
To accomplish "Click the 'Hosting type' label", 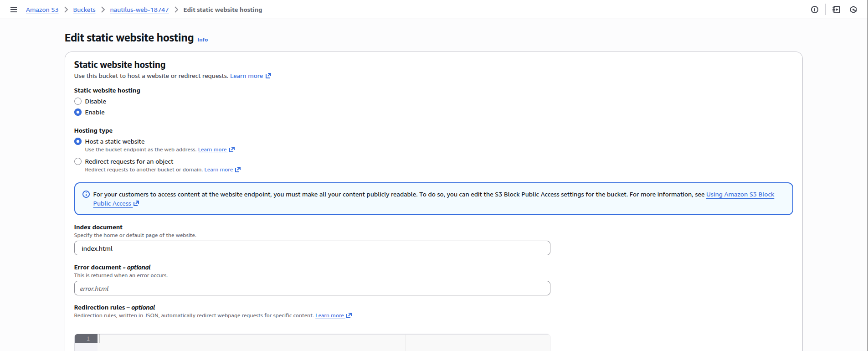I will [93, 130].
